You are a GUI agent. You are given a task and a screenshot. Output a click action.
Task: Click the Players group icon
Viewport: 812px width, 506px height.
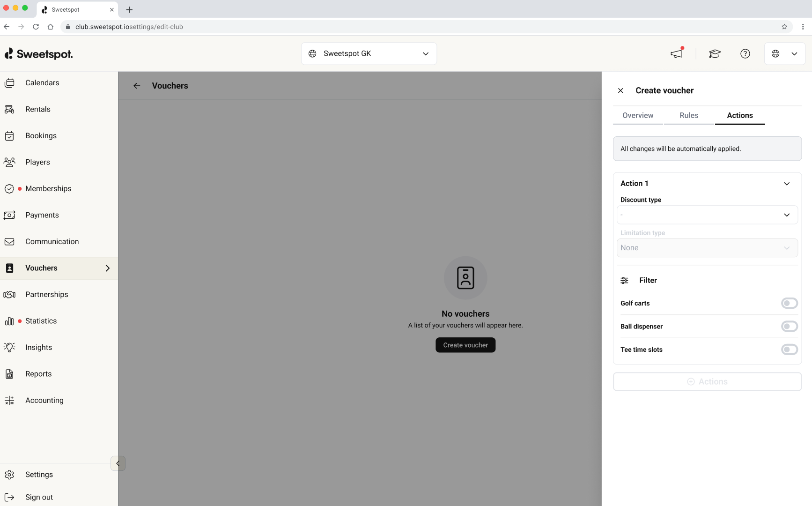pyautogui.click(x=9, y=162)
